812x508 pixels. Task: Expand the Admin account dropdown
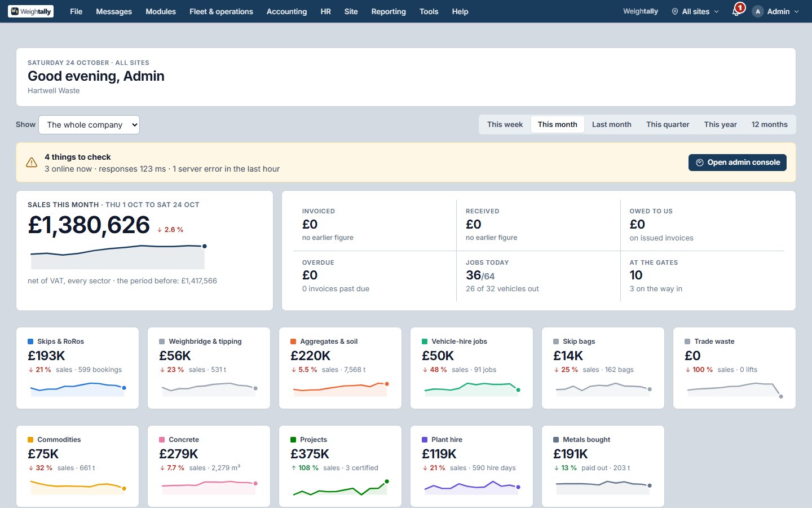point(776,11)
